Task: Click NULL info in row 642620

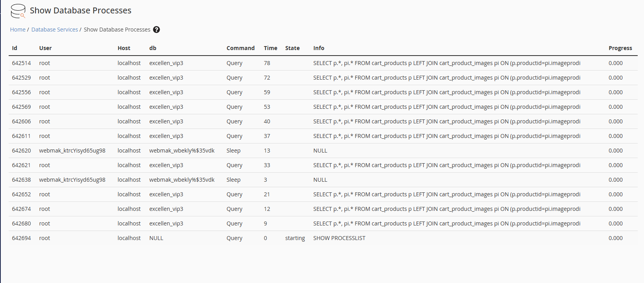Action: [320, 151]
